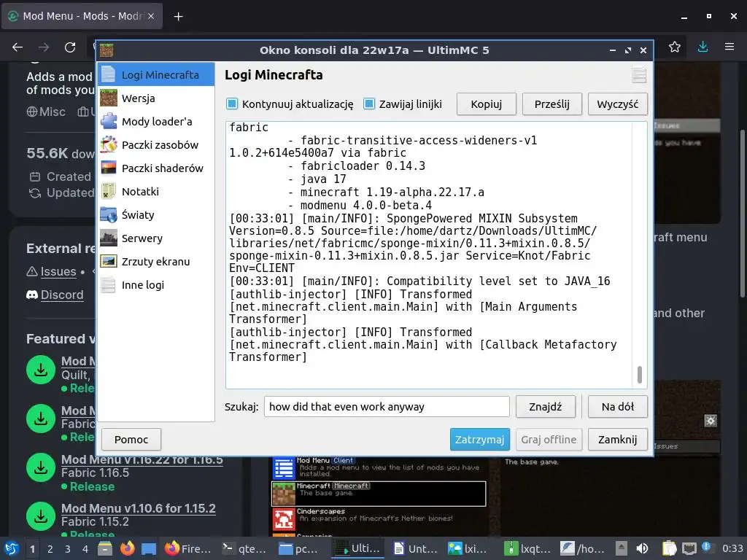
Task: Switch to virtual desktop 4
Action: [85, 549]
